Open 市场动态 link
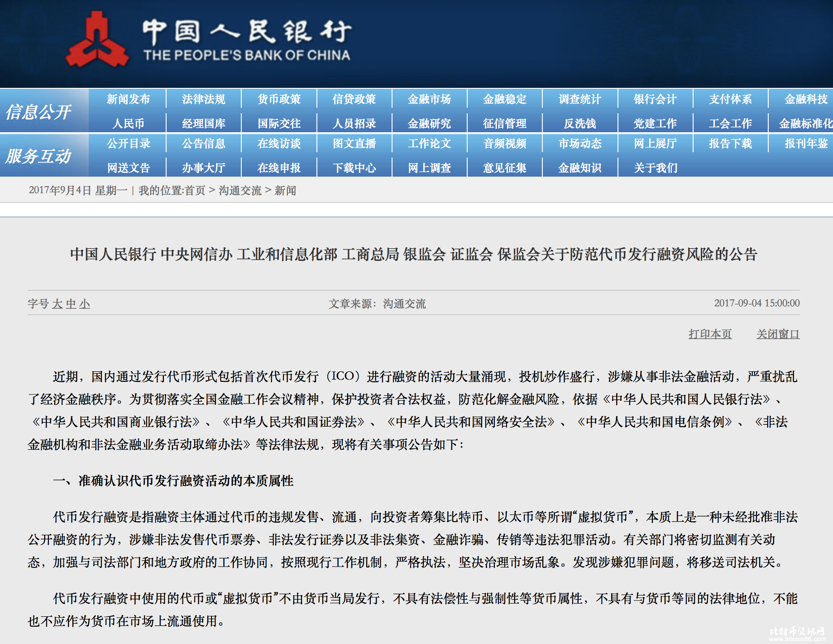This screenshot has height=644, width=833. [580, 144]
